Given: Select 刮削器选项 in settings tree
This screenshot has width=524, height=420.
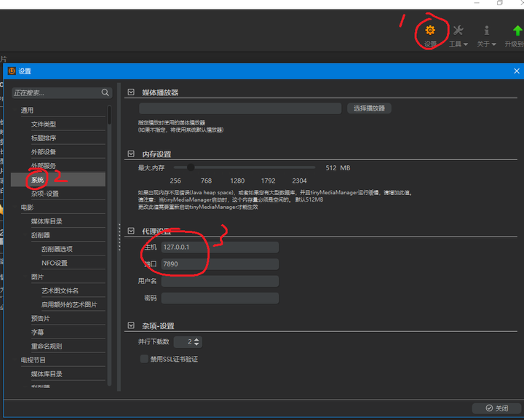Looking at the screenshot, I should (x=57, y=249).
